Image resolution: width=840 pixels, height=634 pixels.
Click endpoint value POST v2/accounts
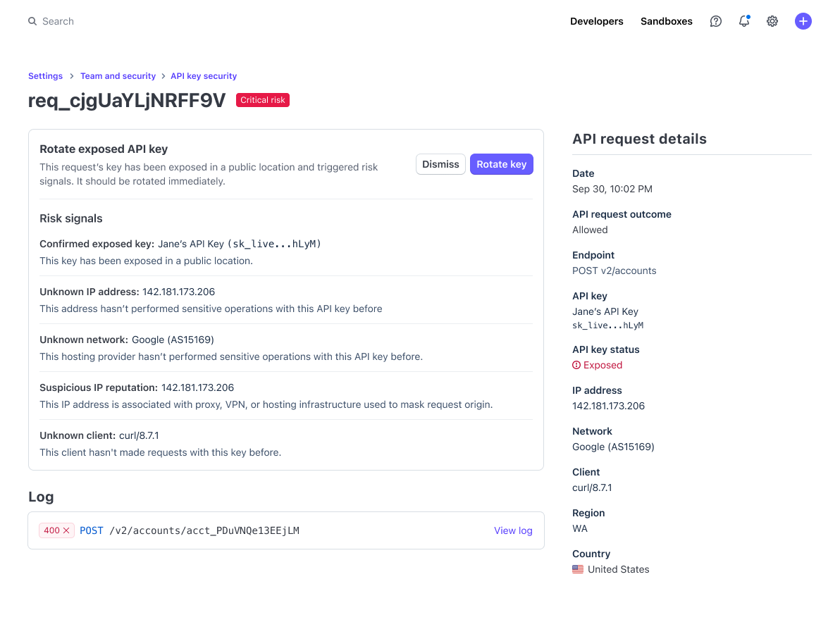point(614,271)
